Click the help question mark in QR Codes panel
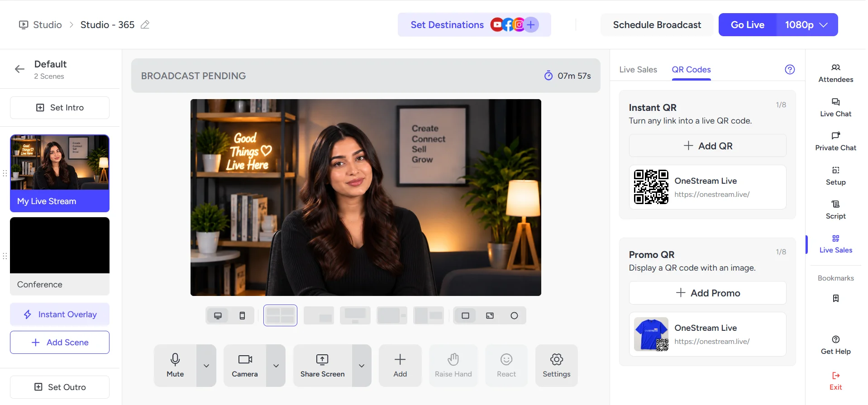Screen dimensions: 868x405 790,69
